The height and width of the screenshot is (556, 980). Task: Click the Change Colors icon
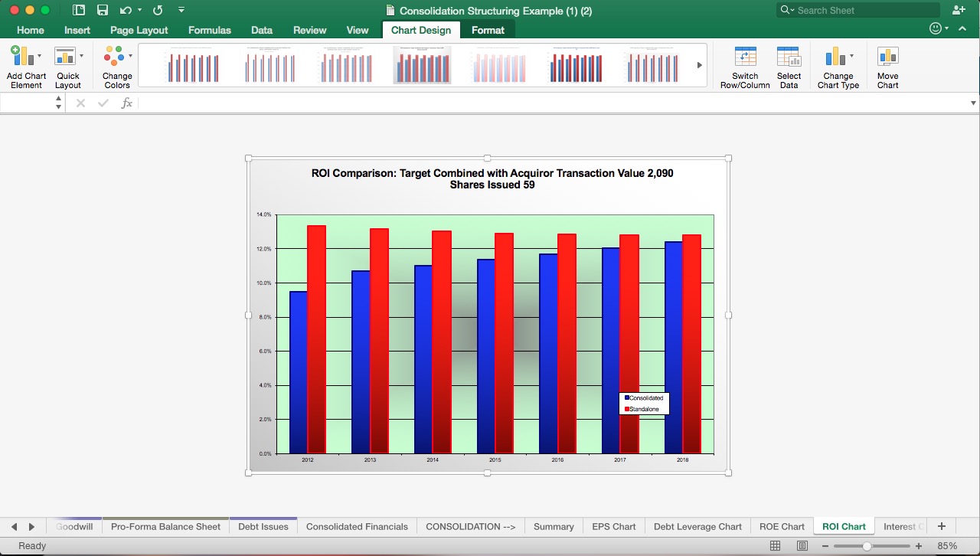[x=115, y=57]
